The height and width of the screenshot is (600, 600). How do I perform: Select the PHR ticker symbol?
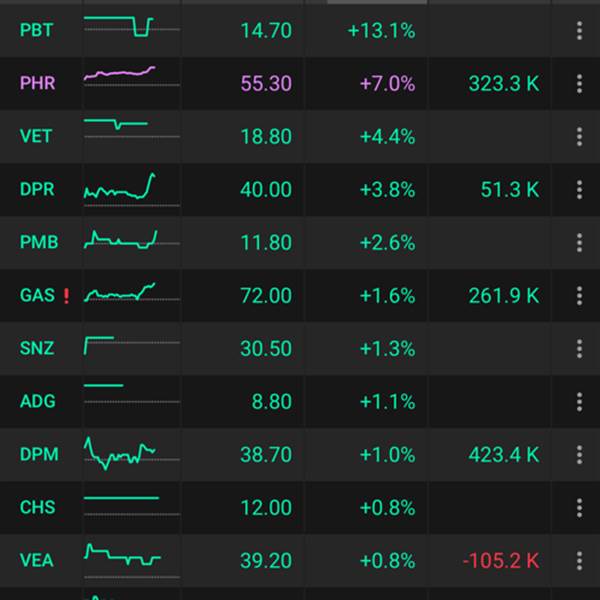(x=38, y=83)
